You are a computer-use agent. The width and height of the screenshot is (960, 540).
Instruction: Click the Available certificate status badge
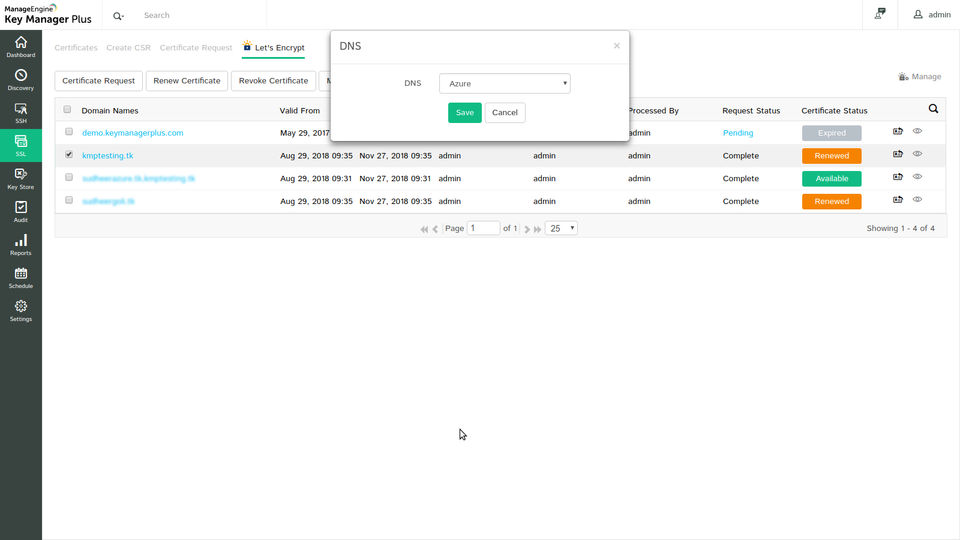[831, 179]
